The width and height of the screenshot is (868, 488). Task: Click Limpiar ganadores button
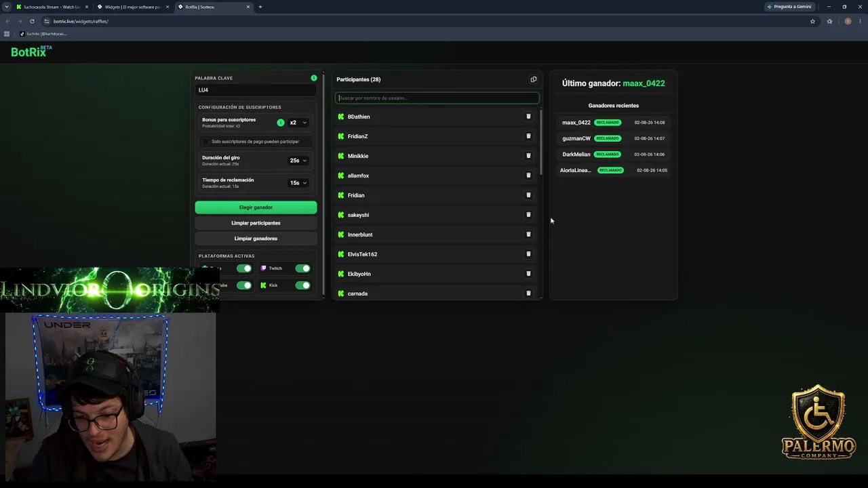(x=256, y=239)
